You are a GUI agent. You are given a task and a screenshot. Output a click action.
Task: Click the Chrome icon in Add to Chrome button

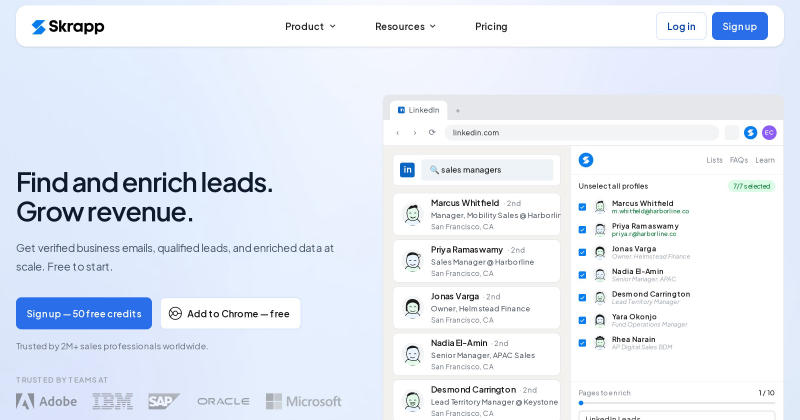pyautogui.click(x=175, y=313)
